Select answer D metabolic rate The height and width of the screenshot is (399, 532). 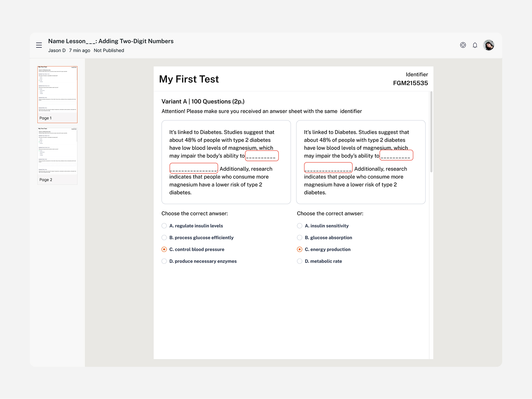(299, 261)
